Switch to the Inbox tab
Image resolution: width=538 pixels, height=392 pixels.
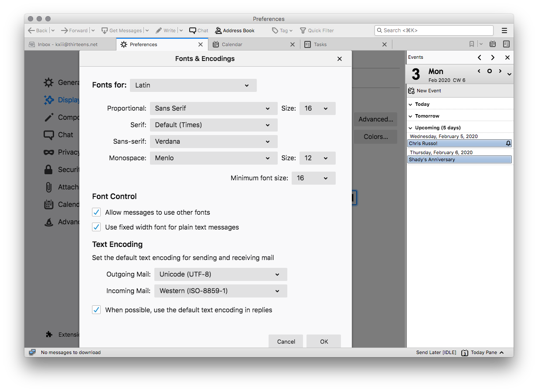point(70,44)
